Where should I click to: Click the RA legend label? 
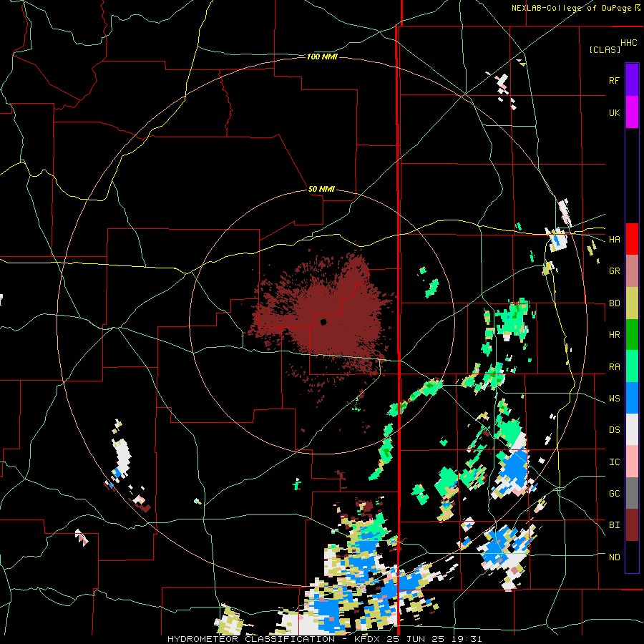[614, 366]
